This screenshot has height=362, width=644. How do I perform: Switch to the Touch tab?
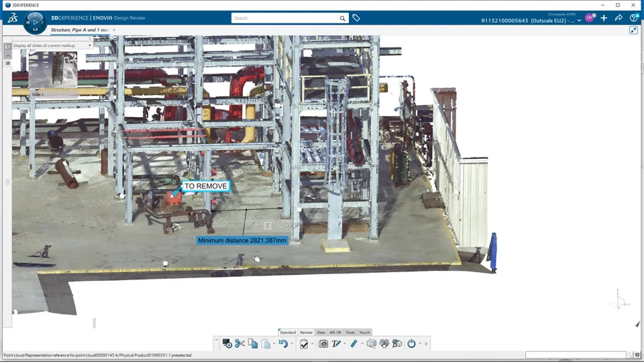click(x=364, y=333)
